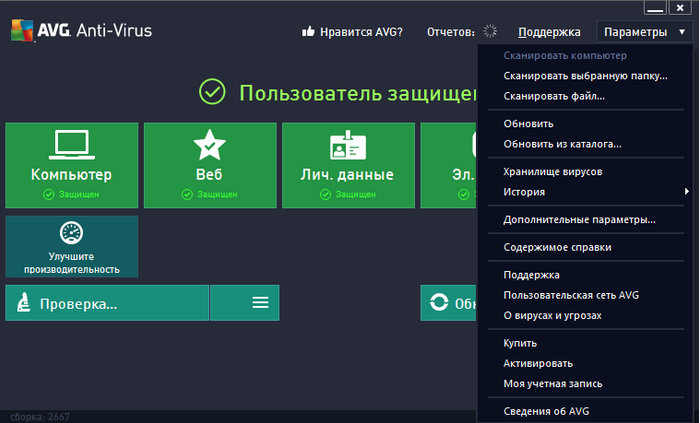This screenshot has width=700, height=423.
Task: Open Пользовательская сеть AVG
Action: click(x=571, y=295)
